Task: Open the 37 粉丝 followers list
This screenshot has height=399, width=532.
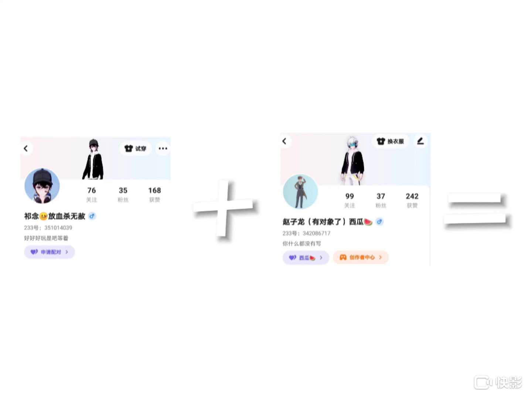Action: pos(381,201)
